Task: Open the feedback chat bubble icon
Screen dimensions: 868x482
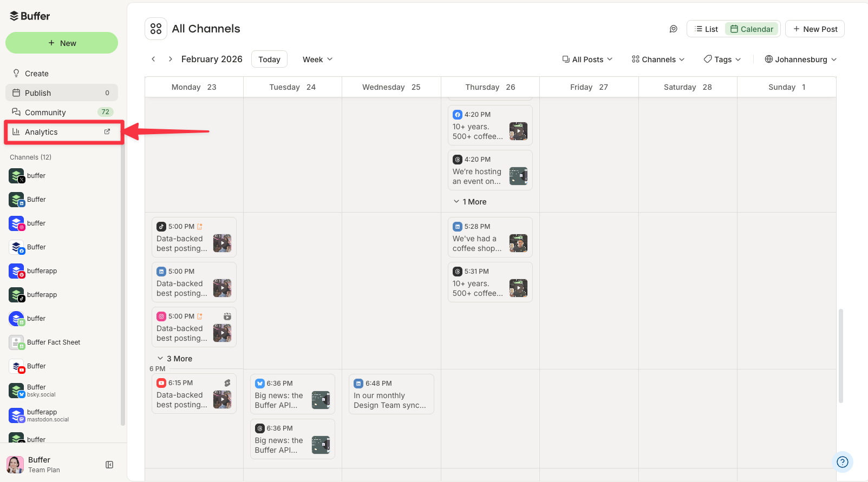Action: (x=673, y=29)
